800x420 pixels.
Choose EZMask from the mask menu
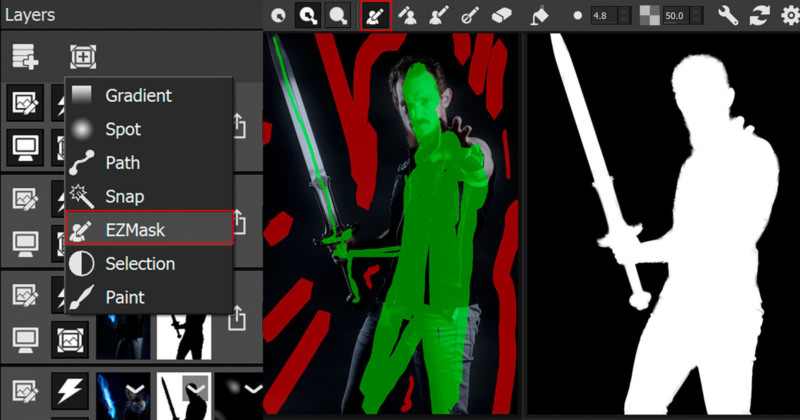coord(149,228)
